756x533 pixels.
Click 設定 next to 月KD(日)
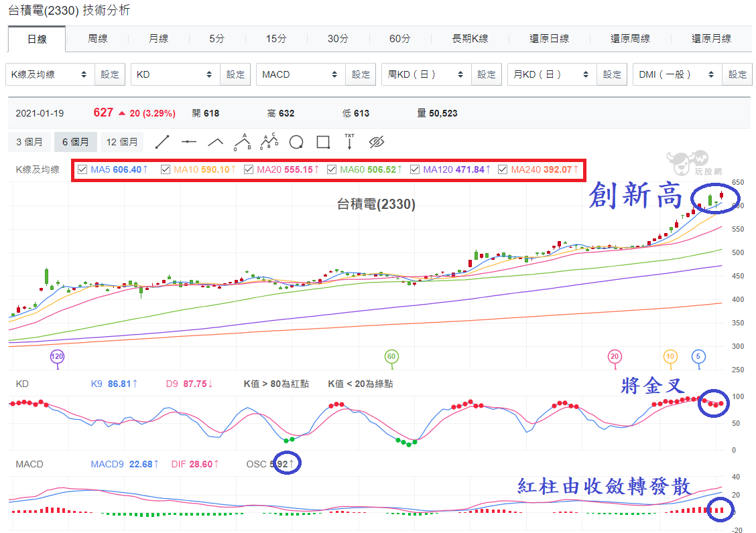click(x=612, y=74)
